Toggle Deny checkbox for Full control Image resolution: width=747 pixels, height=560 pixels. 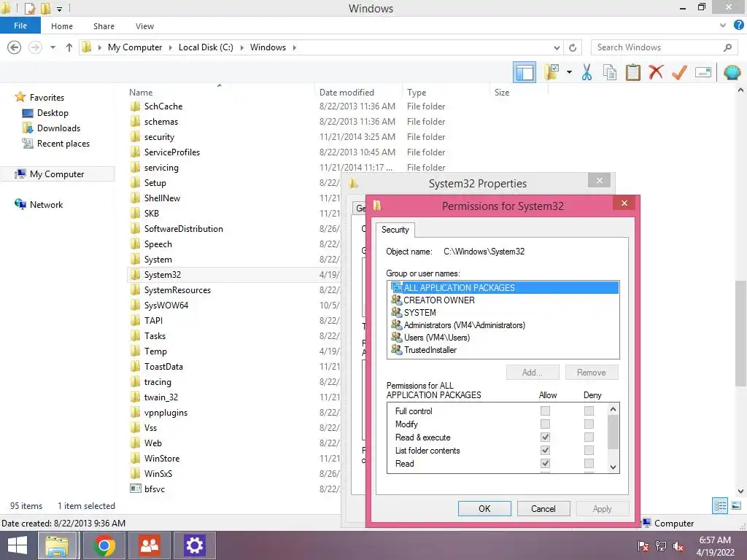589,411
